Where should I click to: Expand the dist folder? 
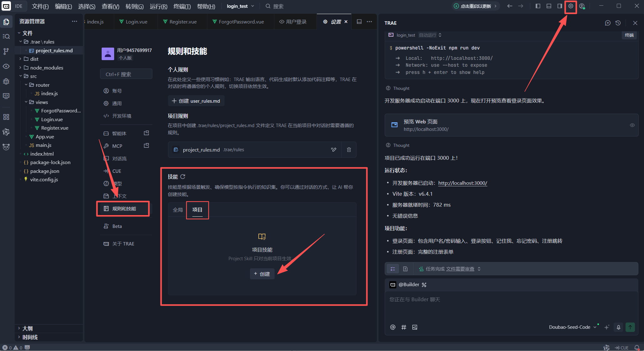click(34, 59)
